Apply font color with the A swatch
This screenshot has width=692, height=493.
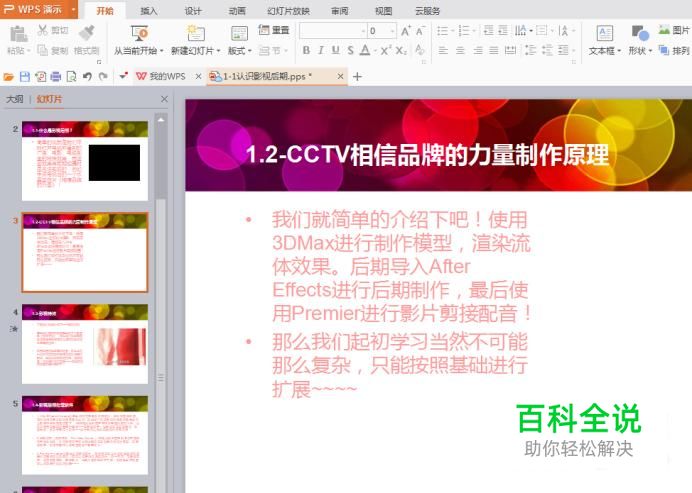[365, 51]
